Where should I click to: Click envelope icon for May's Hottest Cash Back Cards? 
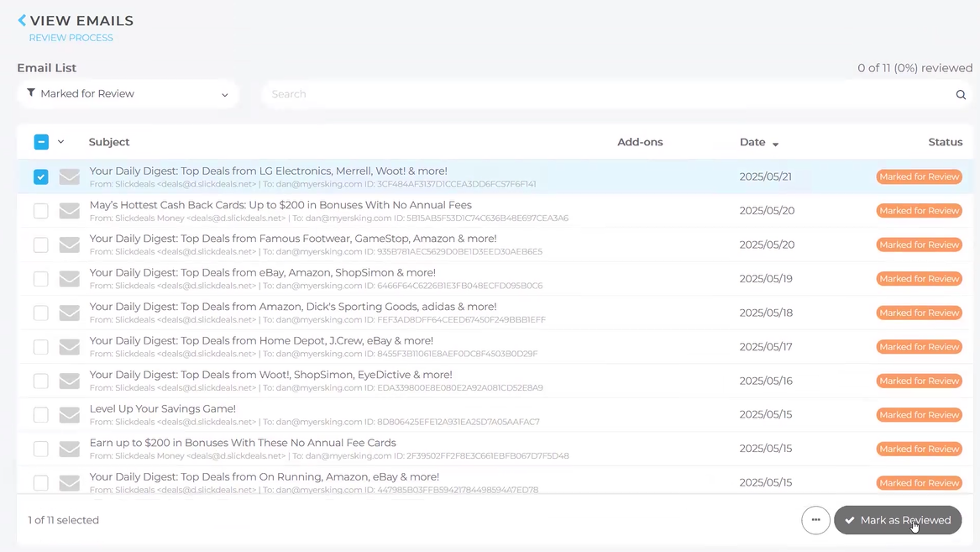(x=70, y=211)
